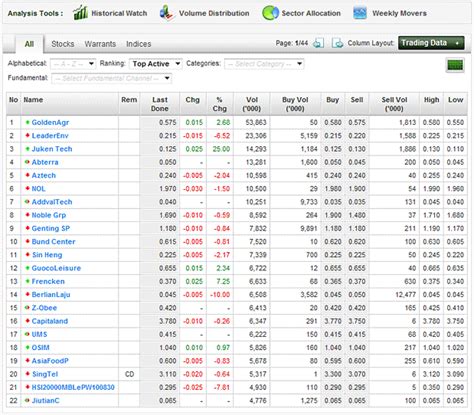Open Volume Distribution tool icon

click(166, 13)
